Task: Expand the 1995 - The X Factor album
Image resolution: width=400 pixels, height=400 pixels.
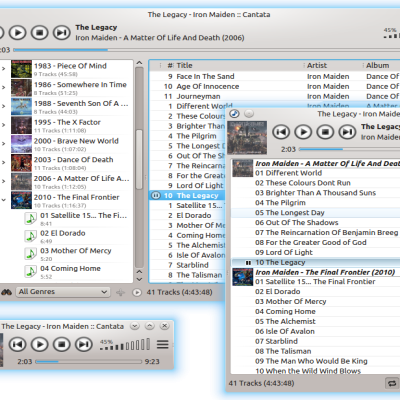Action: click(4, 125)
